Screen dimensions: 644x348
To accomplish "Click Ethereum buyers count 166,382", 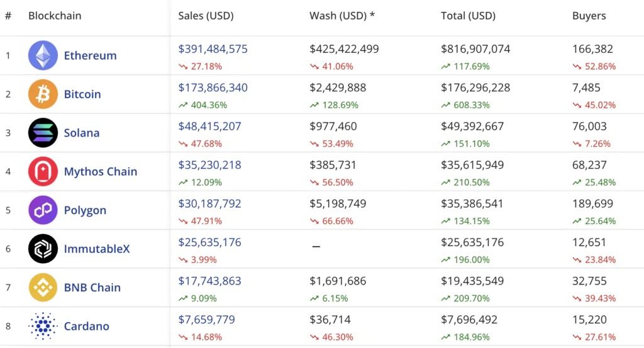I will tap(592, 49).
